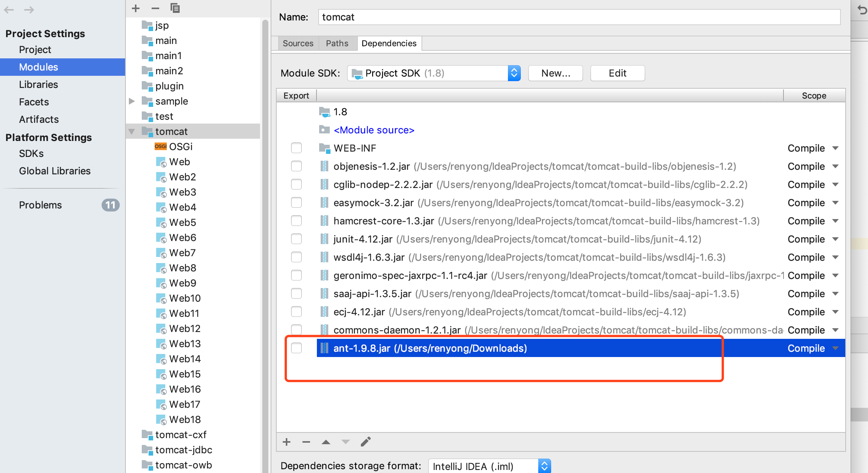This screenshot has height=473, width=868.
Task: Move selected dependency up with arrow icon
Action: (326, 442)
